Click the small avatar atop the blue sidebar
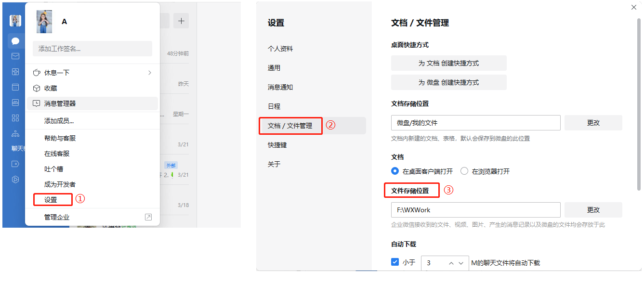Image resolution: width=644 pixels, height=284 pixels. point(15,21)
